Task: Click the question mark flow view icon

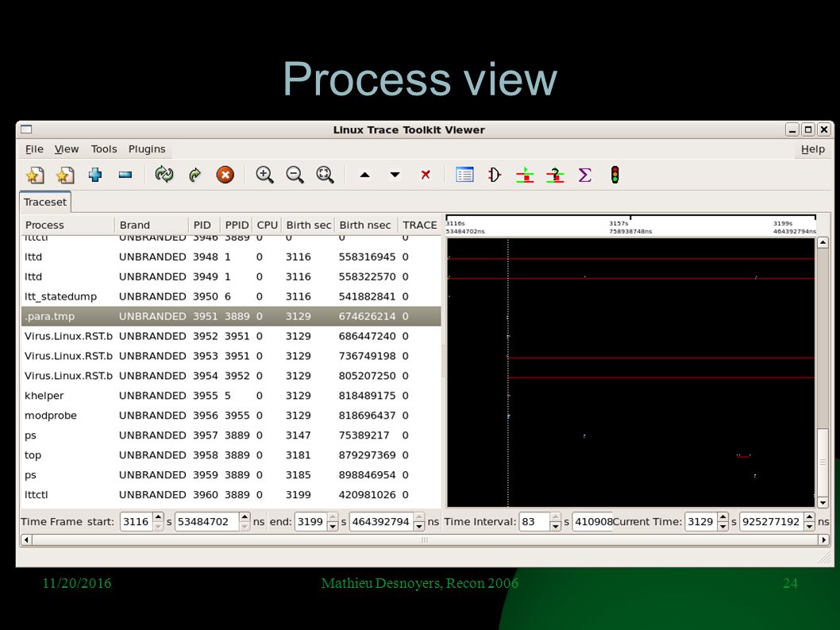Action: (x=555, y=175)
